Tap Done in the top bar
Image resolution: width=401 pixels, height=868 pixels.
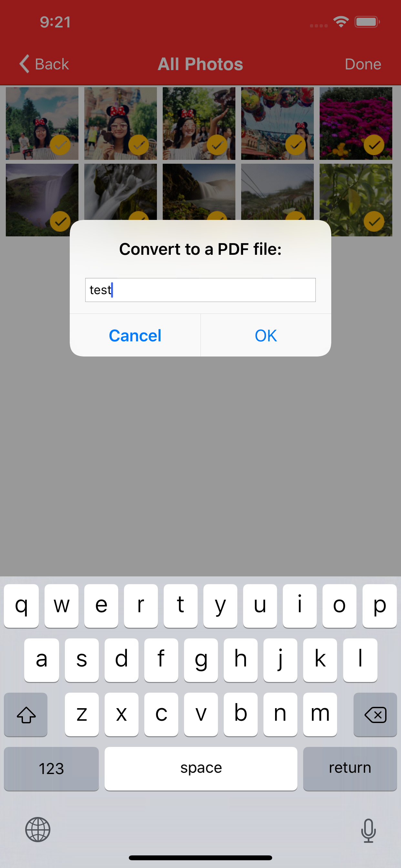363,64
